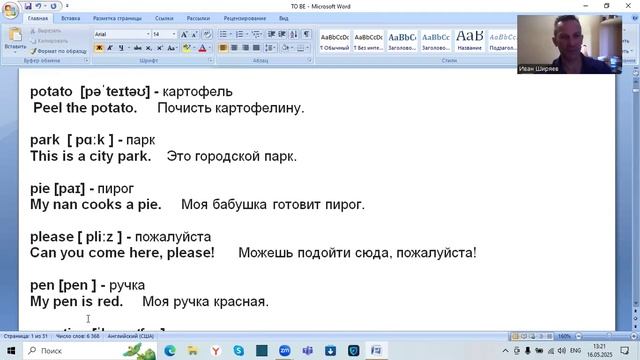Apply superscript formatting
Screen dimensions: 640x360
tap(160, 48)
